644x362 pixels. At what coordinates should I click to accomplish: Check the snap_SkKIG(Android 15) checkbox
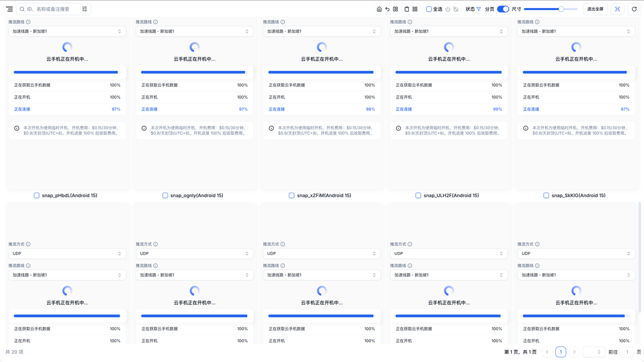(x=546, y=196)
